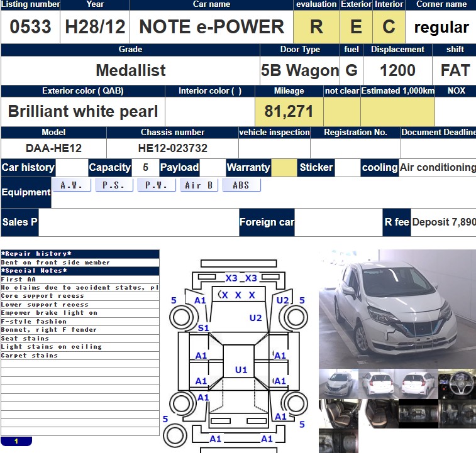This screenshot has height=453, width=476.
Task: Click the Dent on front side member note
Action: [x=80, y=263]
